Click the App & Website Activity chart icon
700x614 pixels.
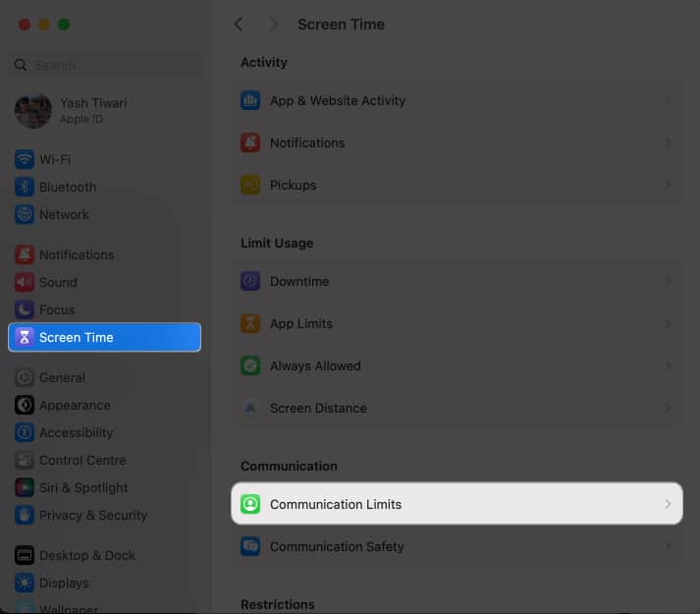pyautogui.click(x=250, y=100)
